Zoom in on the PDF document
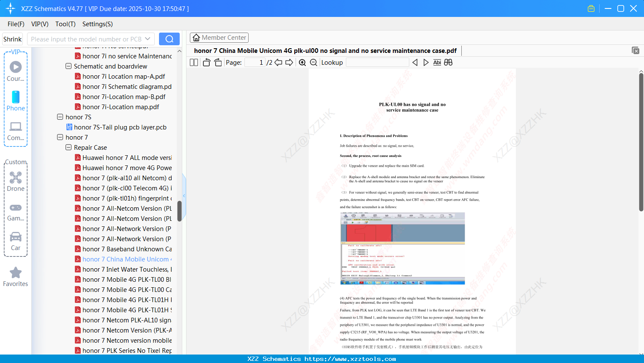Image resolution: width=644 pixels, height=363 pixels. click(302, 63)
